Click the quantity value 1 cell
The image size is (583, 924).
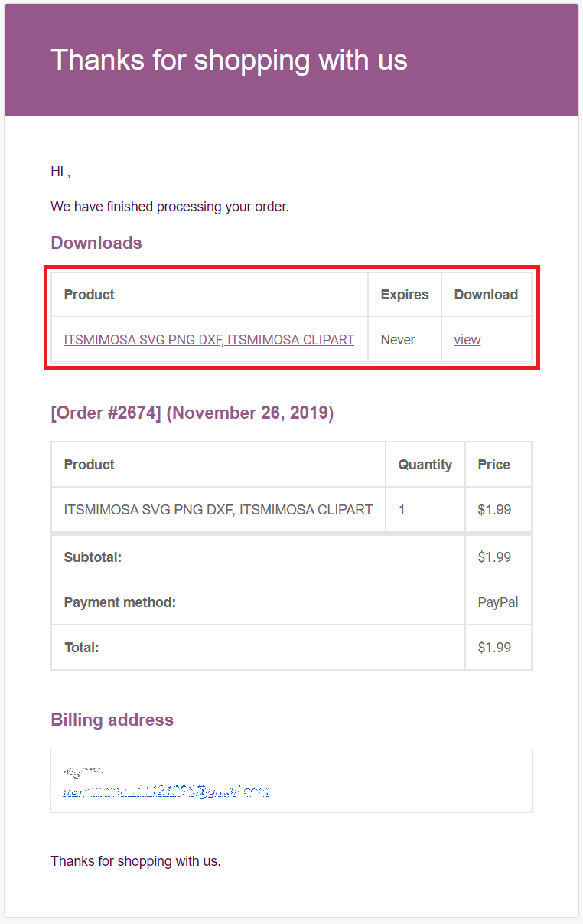pyautogui.click(x=425, y=510)
